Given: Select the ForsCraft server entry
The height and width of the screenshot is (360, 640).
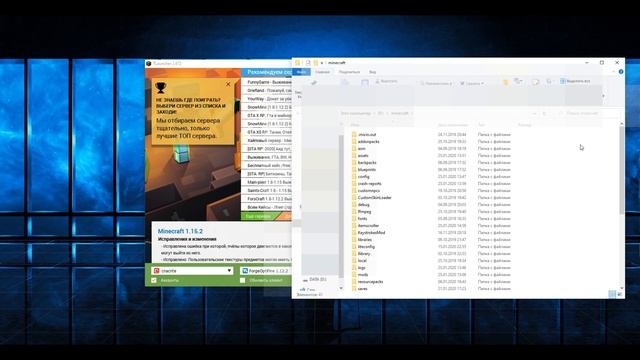Looking at the screenshot, I should (267, 199).
